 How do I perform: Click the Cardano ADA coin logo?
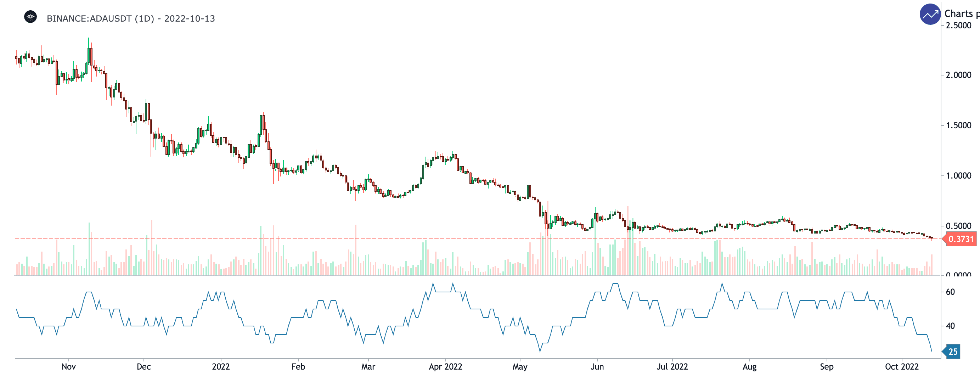tap(30, 17)
